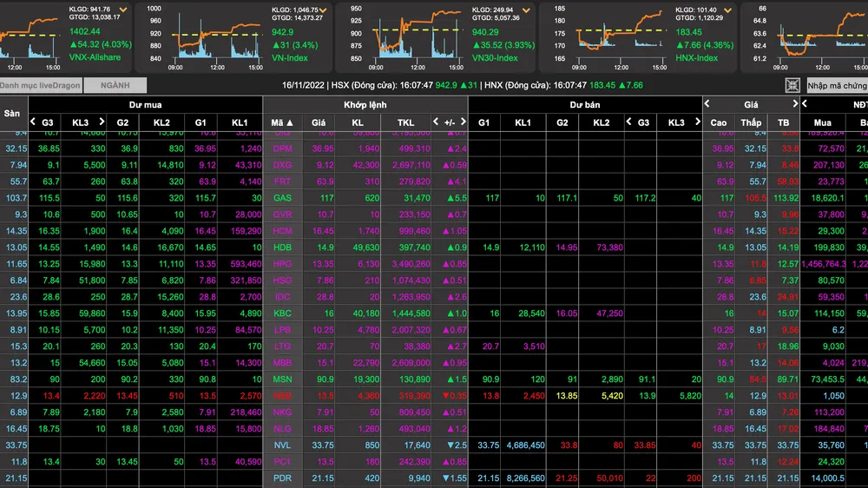This screenshot has height=488, width=868.
Task: Open the VN30-Index chart dropdown chevron
Action: pyautogui.click(x=526, y=10)
